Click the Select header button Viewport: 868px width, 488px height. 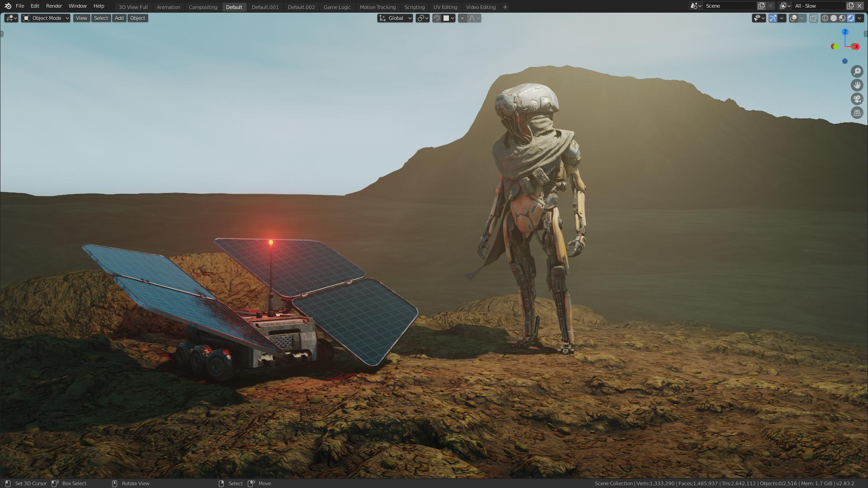click(101, 18)
